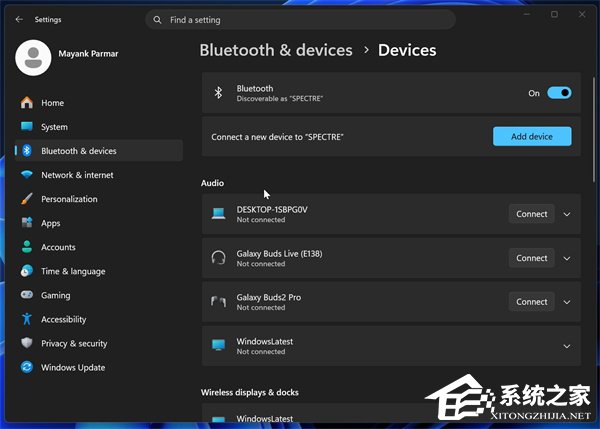Select Privacy & security
This screenshot has height=429, width=600.
coord(98,343)
